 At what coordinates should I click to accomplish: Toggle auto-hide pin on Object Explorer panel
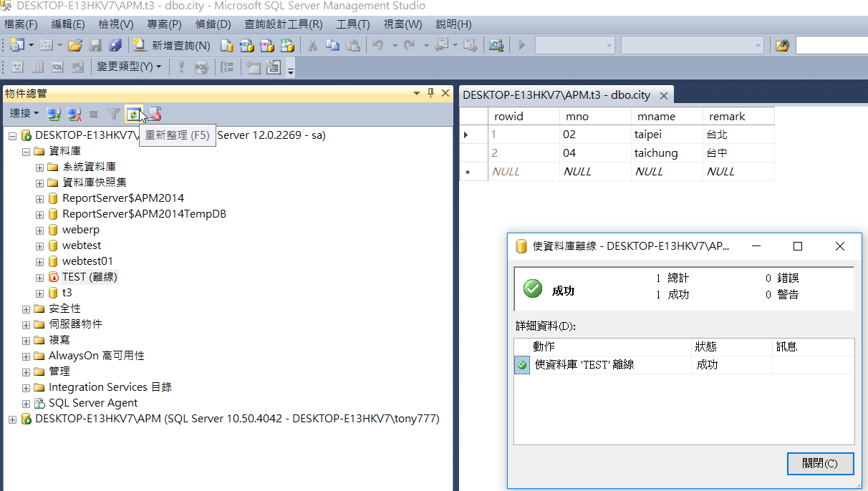click(430, 93)
